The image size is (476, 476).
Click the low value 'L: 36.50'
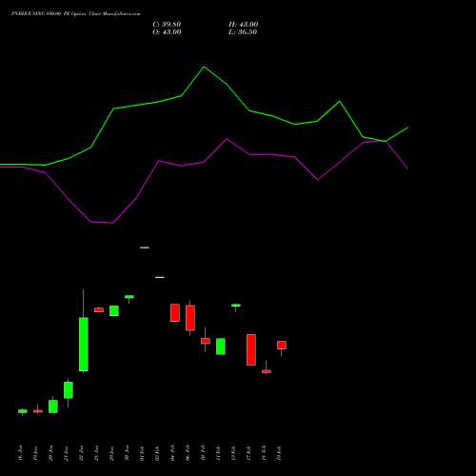click(x=243, y=32)
